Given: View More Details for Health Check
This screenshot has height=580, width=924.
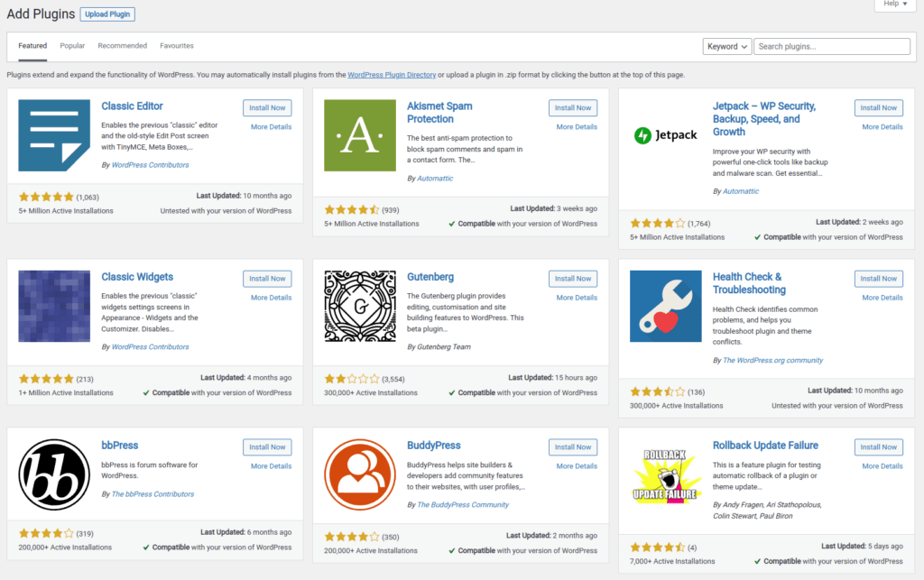Looking at the screenshot, I should click(882, 298).
